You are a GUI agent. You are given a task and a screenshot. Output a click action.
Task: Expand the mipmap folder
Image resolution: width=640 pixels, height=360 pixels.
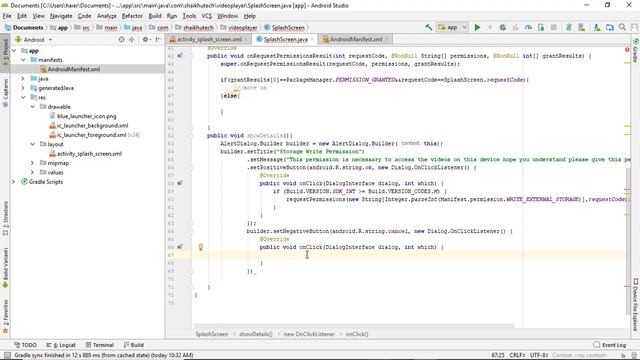(x=33, y=163)
